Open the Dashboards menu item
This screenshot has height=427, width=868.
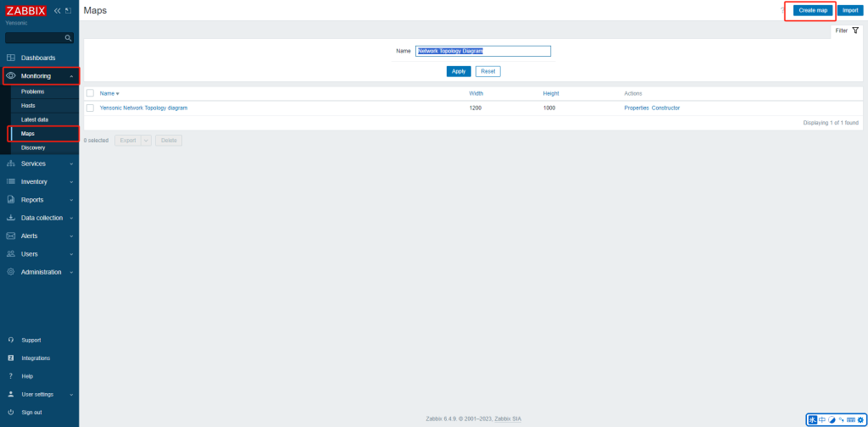tap(38, 58)
